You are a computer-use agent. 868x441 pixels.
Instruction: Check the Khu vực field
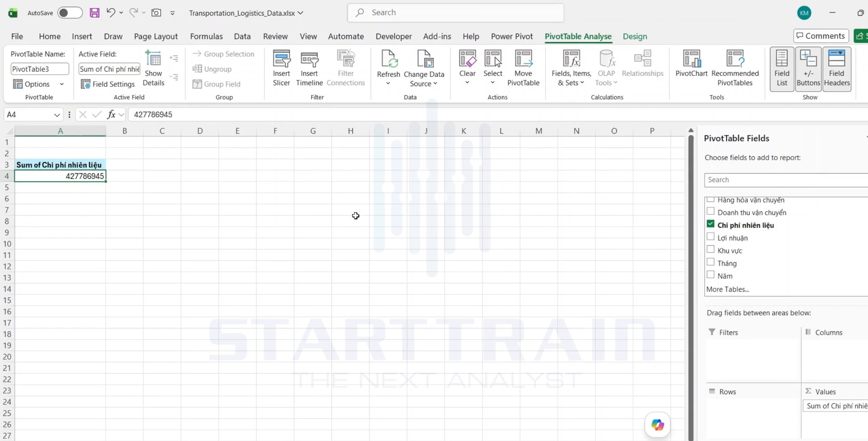(710, 250)
